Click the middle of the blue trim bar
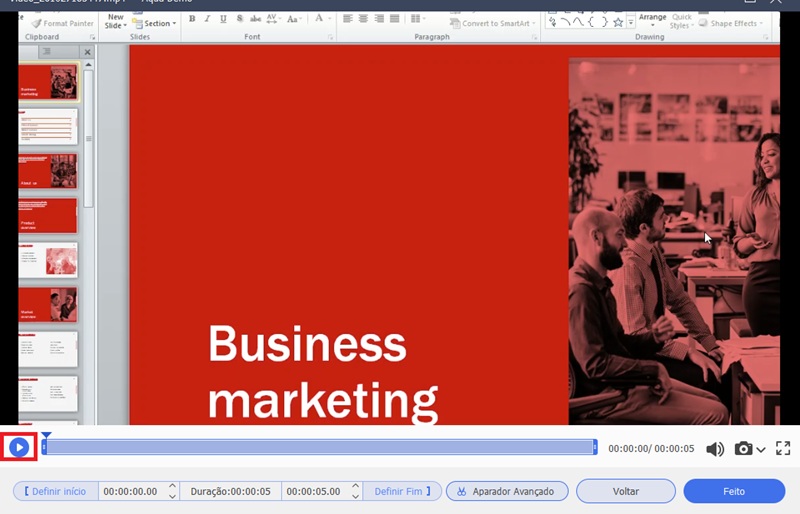The image size is (800, 514). click(x=319, y=448)
